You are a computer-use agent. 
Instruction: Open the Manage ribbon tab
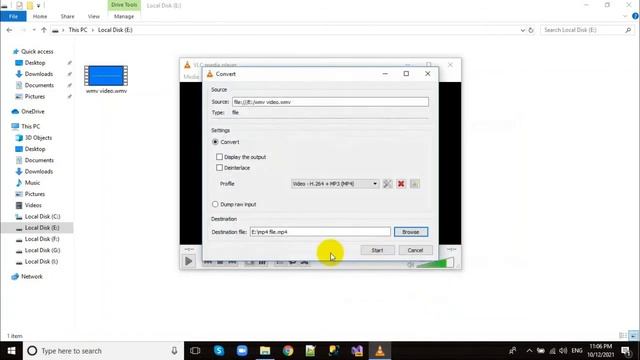tap(124, 16)
